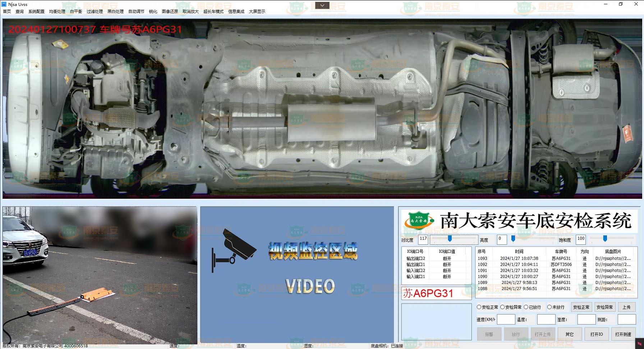Click the 温度 input field in inspection panel
Image resolution: width=644 pixels, height=349 pixels.
pos(546,319)
